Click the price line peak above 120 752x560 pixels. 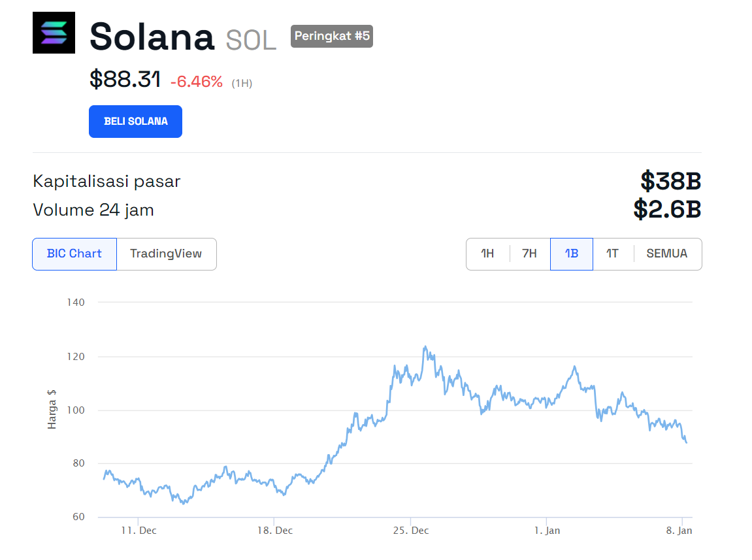[x=425, y=347]
